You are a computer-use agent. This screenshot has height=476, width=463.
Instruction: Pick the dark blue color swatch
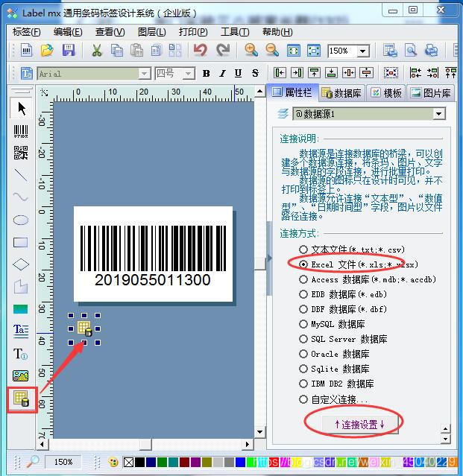tap(151, 463)
